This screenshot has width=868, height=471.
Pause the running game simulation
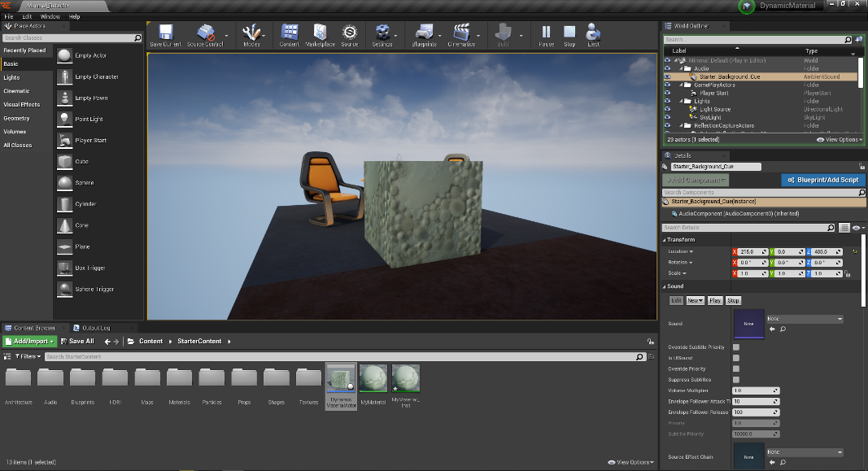546,34
